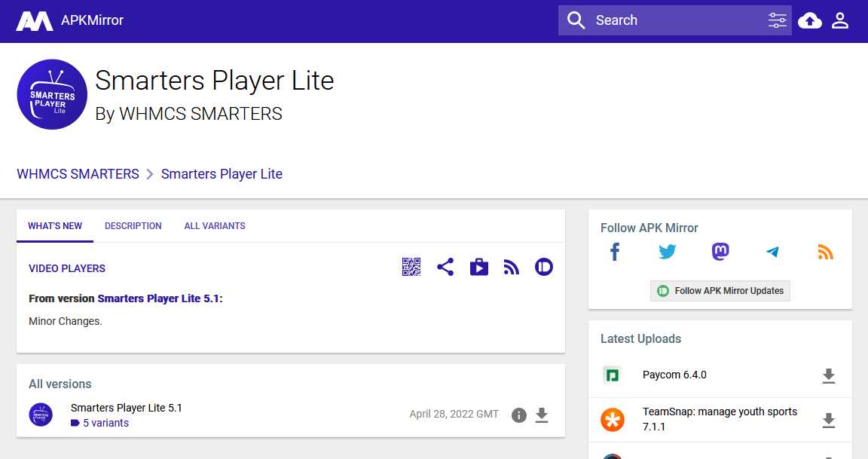Image resolution: width=868 pixels, height=459 pixels.
Task: Click the share icon
Action: click(x=445, y=267)
